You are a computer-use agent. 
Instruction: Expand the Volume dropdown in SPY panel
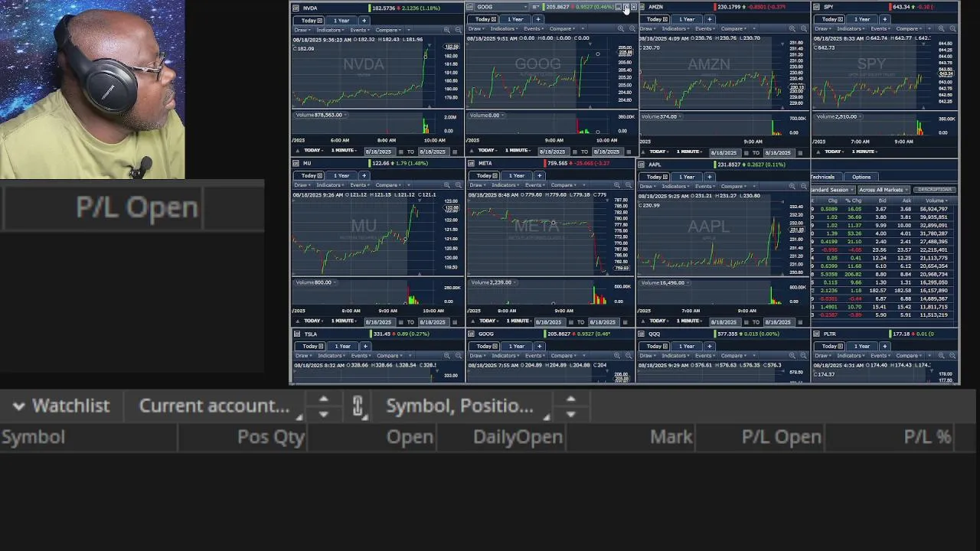pos(838,116)
